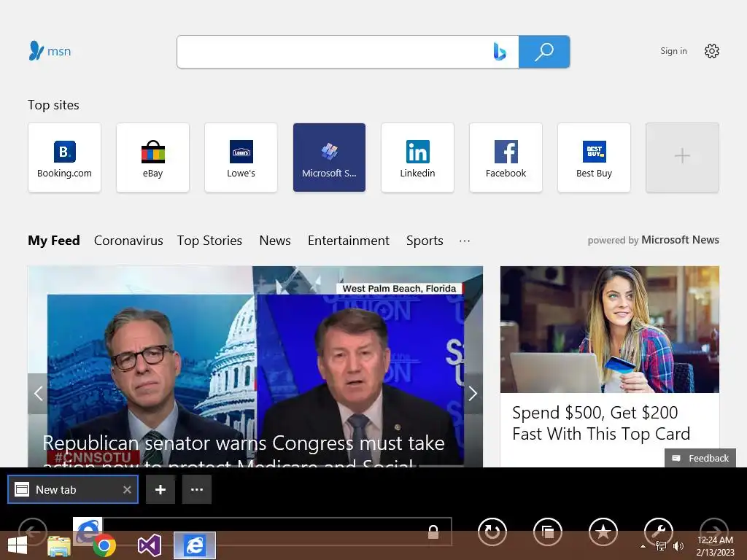Viewport: 747px width, 560px height.
Task: Select Internet Explorer taskbar button
Action: (x=194, y=545)
